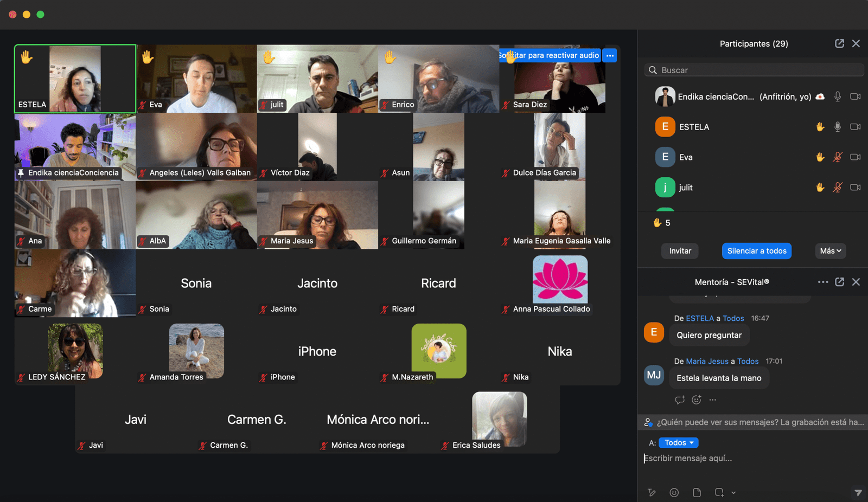Click the screenshot capture icon in chat
Screen dimensions: 868x502
[x=719, y=492]
